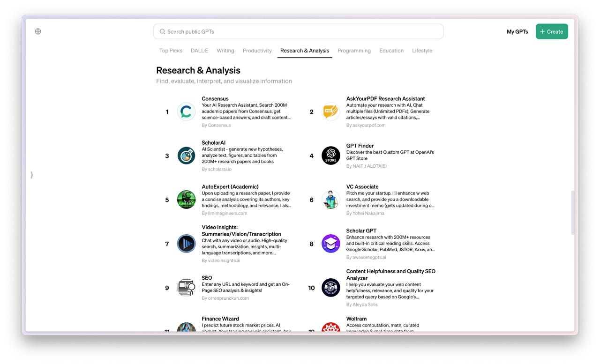
Task: Open the Content Helpfulness SEO Analyzer logo
Action: click(x=330, y=288)
